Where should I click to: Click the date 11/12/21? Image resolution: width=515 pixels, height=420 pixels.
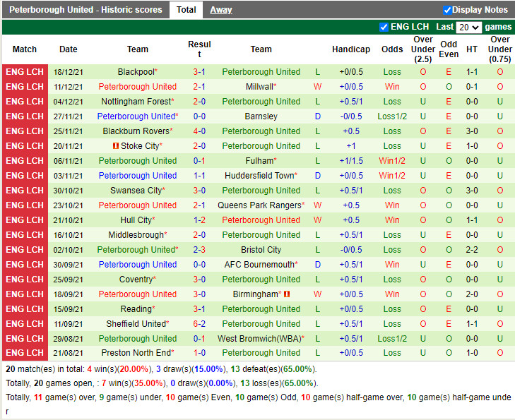click(69, 87)
